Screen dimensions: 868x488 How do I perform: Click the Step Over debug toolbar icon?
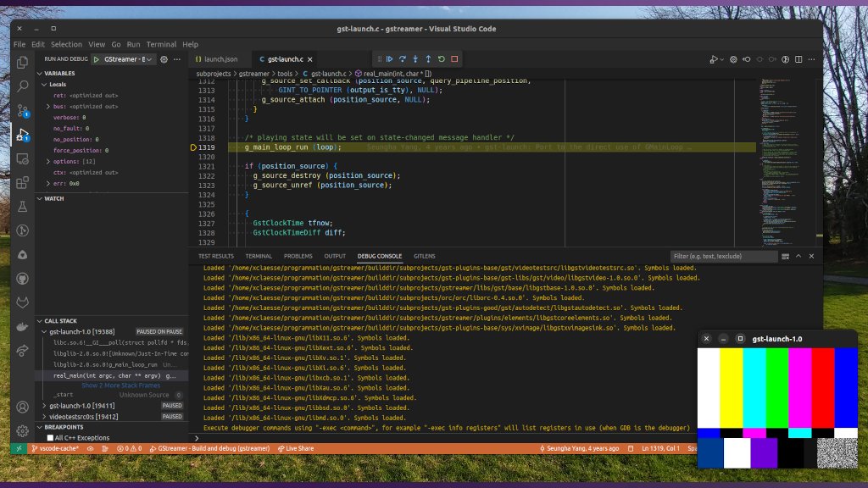(403, 58)
